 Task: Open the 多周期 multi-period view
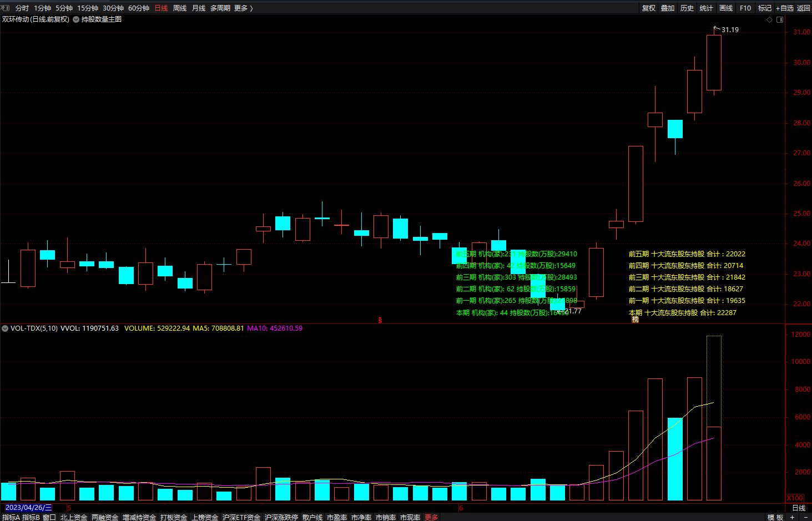(x=220, y=8)
